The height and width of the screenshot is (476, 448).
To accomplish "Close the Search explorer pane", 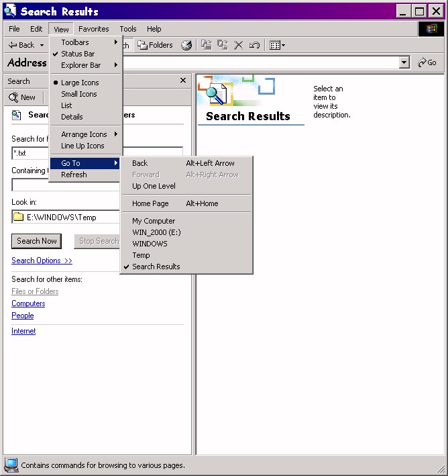I will coord(183,81).
